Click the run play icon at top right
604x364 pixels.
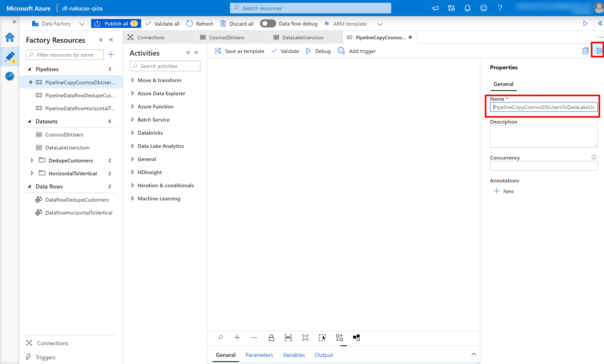coord(585,23)
